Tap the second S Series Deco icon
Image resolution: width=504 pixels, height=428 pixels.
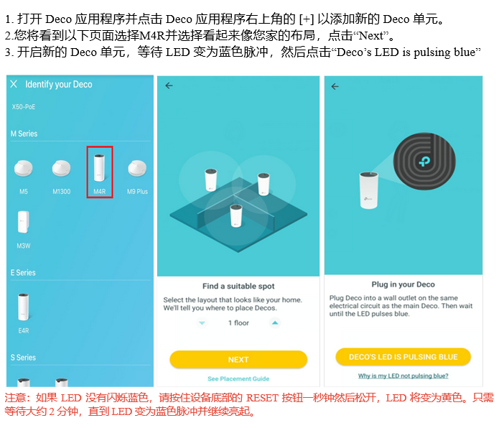pyautogui.click(x=62, y=382)
